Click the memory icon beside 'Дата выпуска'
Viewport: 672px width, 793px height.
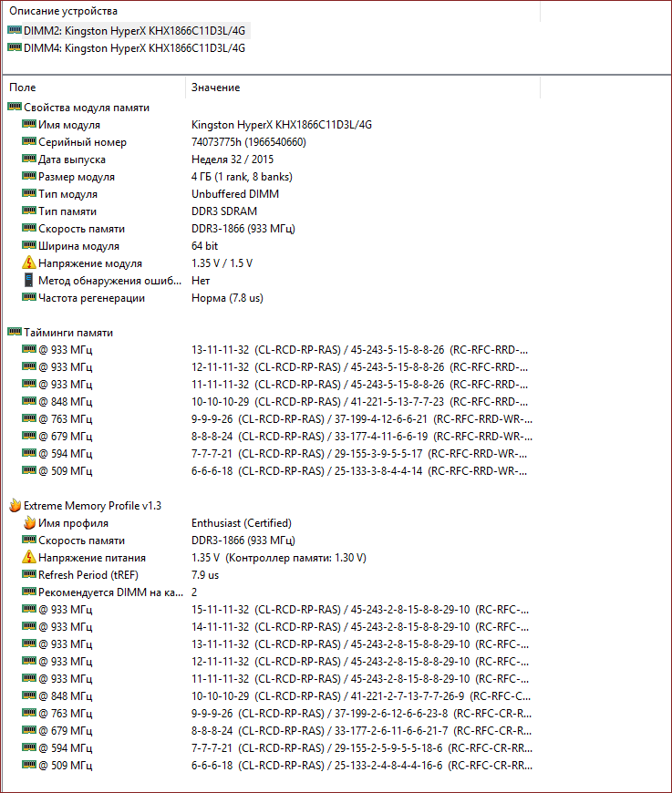pos(29,159)
